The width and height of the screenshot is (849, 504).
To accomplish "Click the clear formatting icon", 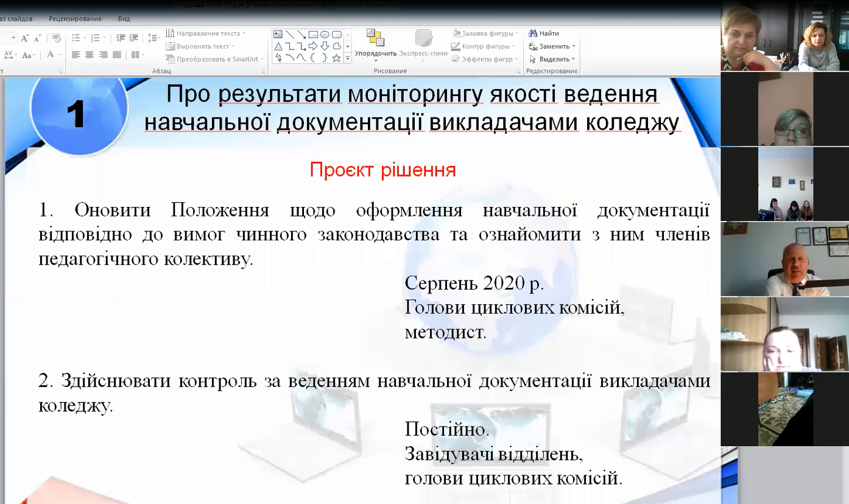I will pyautogui.click(x=56, y=38).
